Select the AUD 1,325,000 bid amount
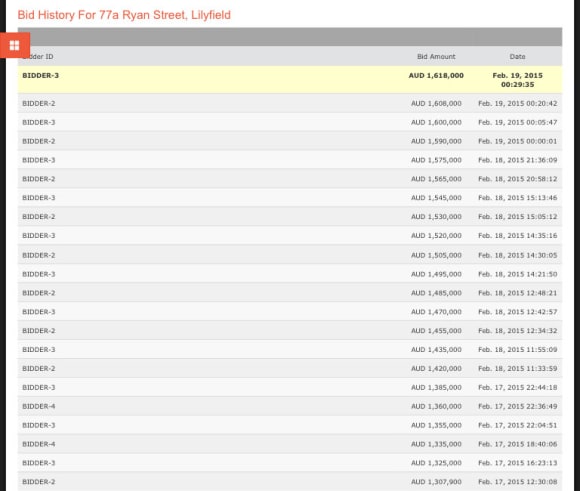 click(436, 463)
